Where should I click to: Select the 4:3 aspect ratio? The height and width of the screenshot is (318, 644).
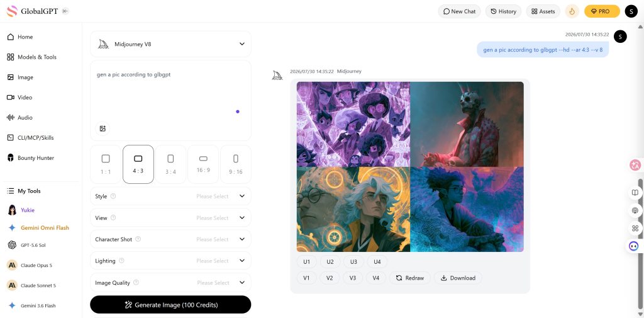[x=138, y=164]
